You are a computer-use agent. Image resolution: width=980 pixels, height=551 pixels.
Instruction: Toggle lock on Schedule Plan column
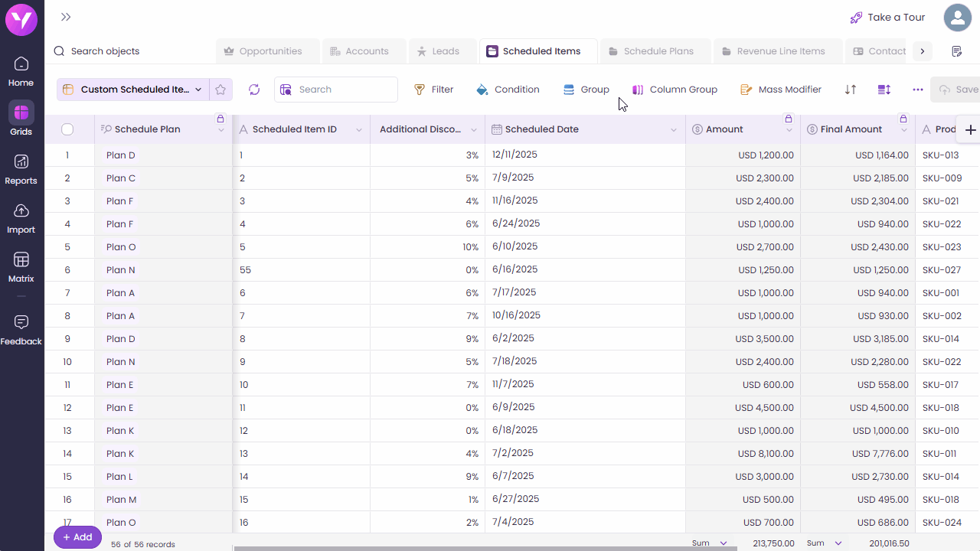pos(220,119)
